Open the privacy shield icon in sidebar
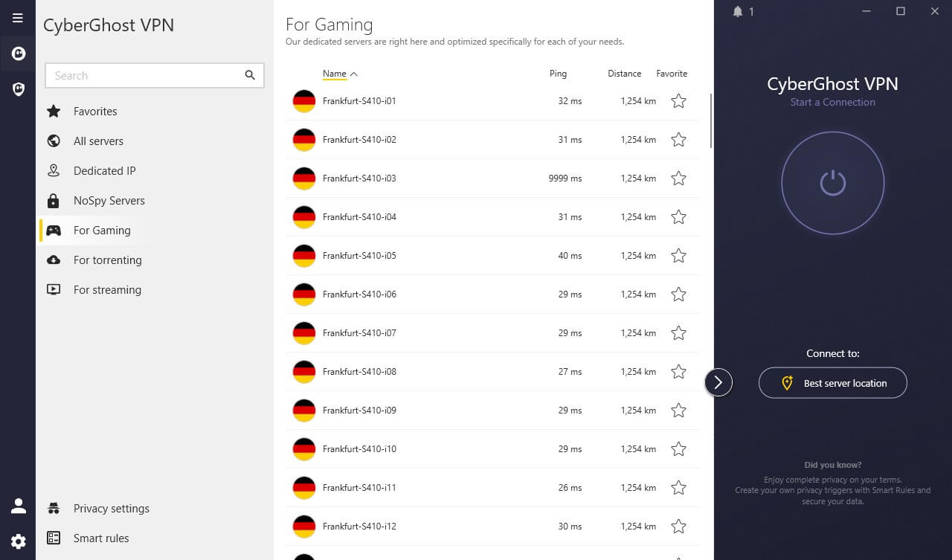 [x=18, y=89]
